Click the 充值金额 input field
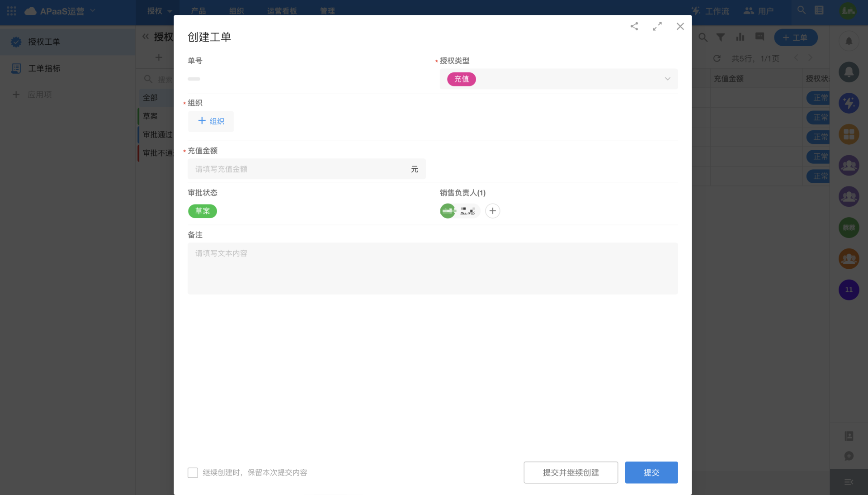This screenshot has width=868, height=495. pos(298,169)
